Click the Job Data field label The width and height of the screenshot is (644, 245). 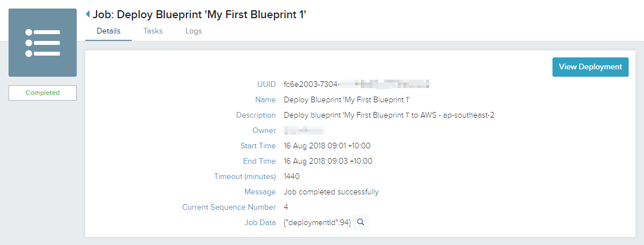click(x=260, y=222)
